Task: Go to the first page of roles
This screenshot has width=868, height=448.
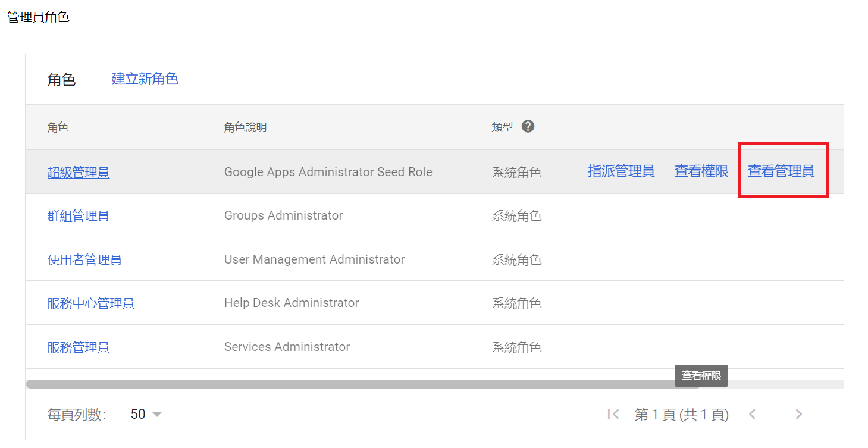Action: tap(613, 414)
